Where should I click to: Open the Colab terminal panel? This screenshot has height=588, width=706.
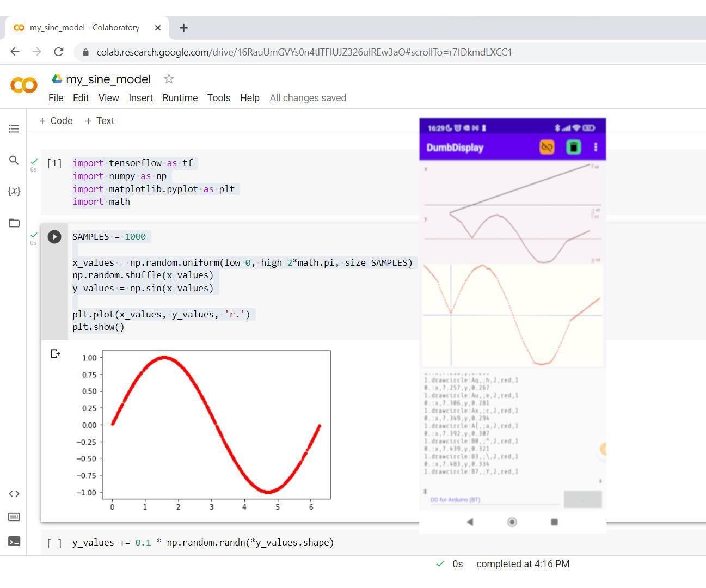point(14,541)
